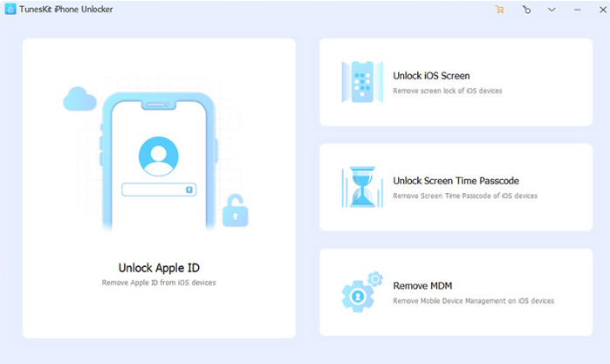Open the shopping cart purchase icon
610x364 pixels.
coord(499,10)
